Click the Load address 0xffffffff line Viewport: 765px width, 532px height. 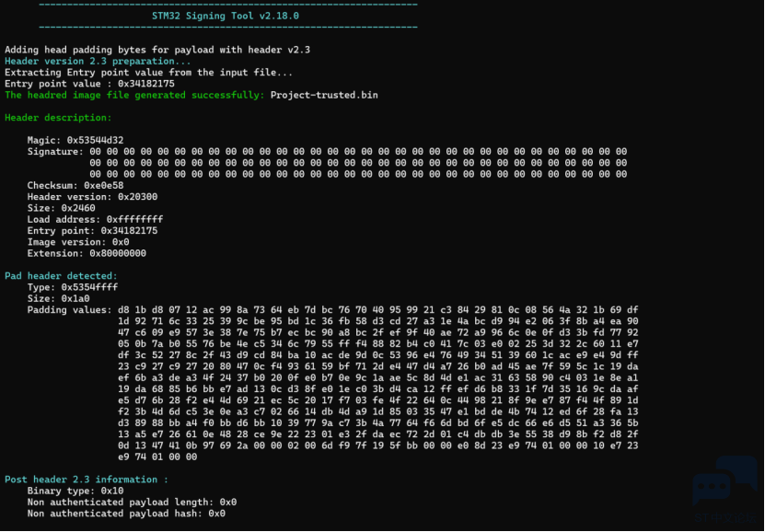tap(95, 219)
